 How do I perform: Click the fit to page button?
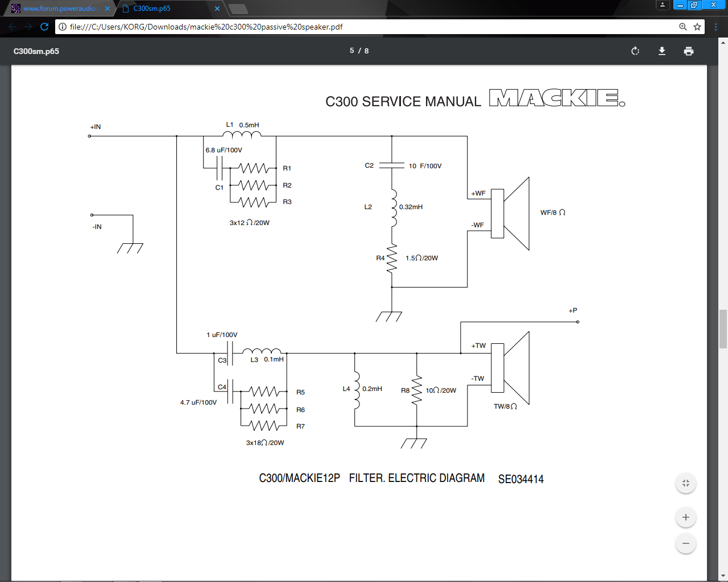pos(686,483)
